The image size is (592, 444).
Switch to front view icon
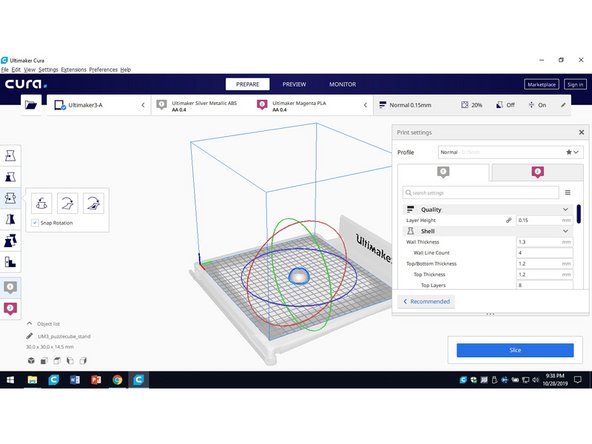coord(44,361)
